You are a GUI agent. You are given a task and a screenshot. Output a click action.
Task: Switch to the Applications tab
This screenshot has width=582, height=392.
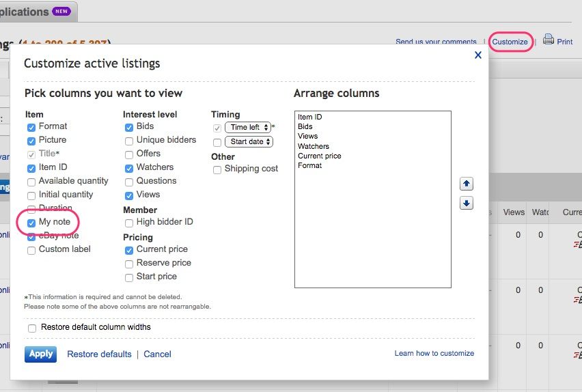(x=27, y=12)
